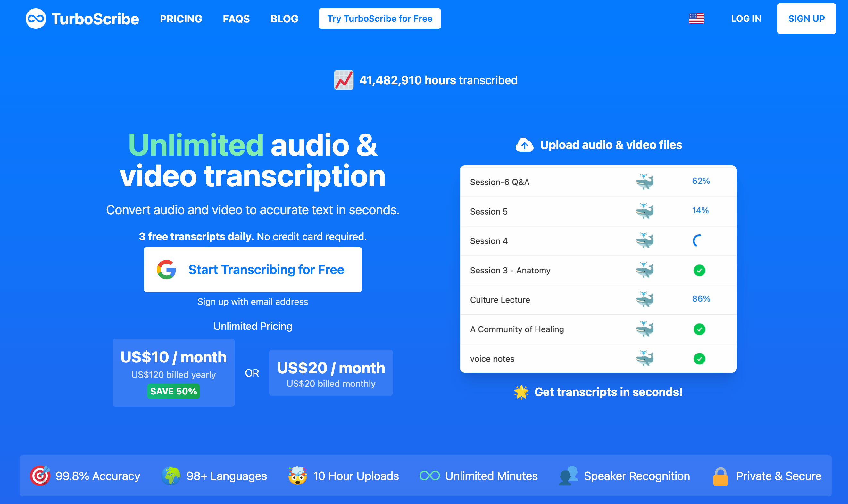Click the Get transcripts in seconds! text
The width and height of the screenshot is (848, 504).
(608, 392)
